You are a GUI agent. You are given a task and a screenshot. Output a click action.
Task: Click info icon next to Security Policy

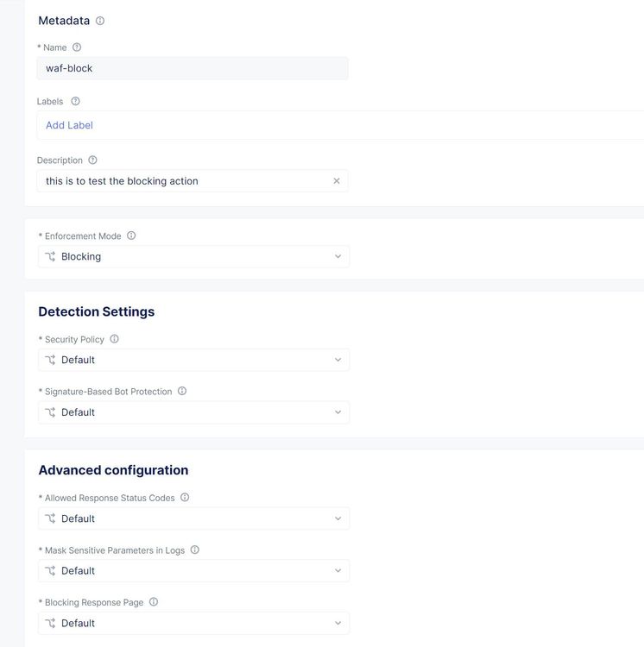(115, 339)
